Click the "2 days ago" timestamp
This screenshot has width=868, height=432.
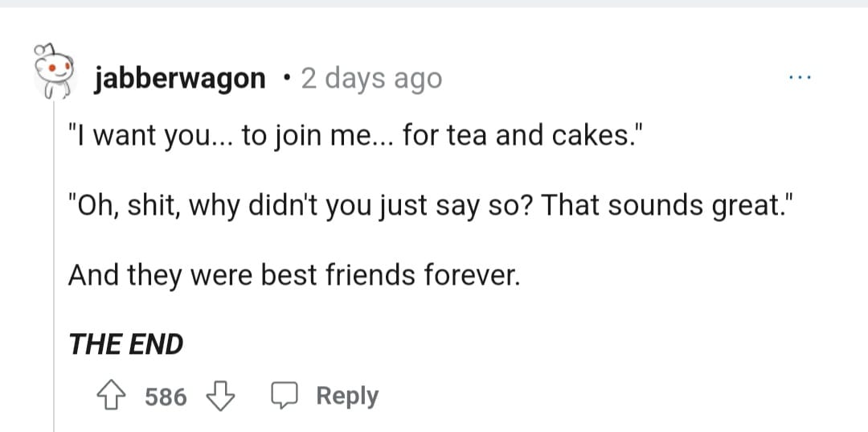click(371, 80)
